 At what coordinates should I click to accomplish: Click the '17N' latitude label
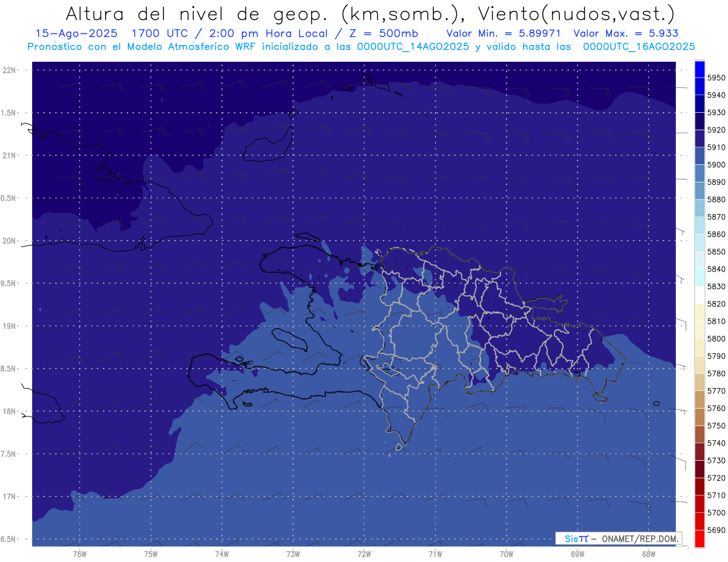[10, 497]
